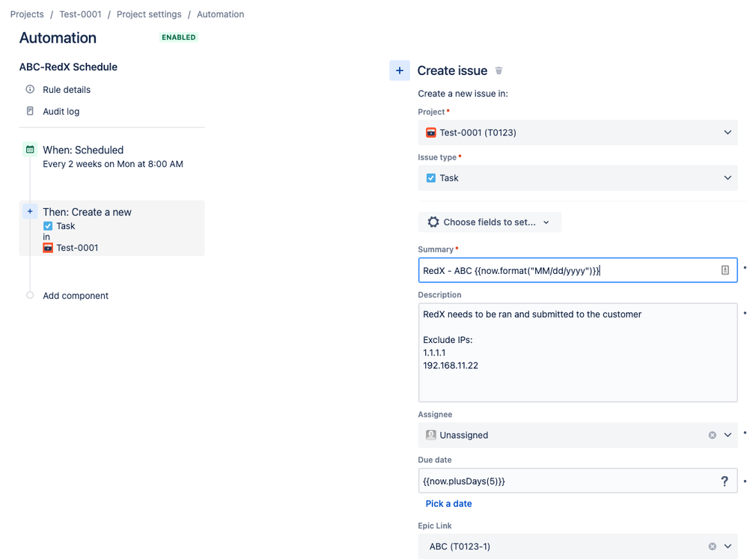This screenshot has width=747, height=560.
Task: Click the Task checkbox icon in Issue type
Action: 430,177
